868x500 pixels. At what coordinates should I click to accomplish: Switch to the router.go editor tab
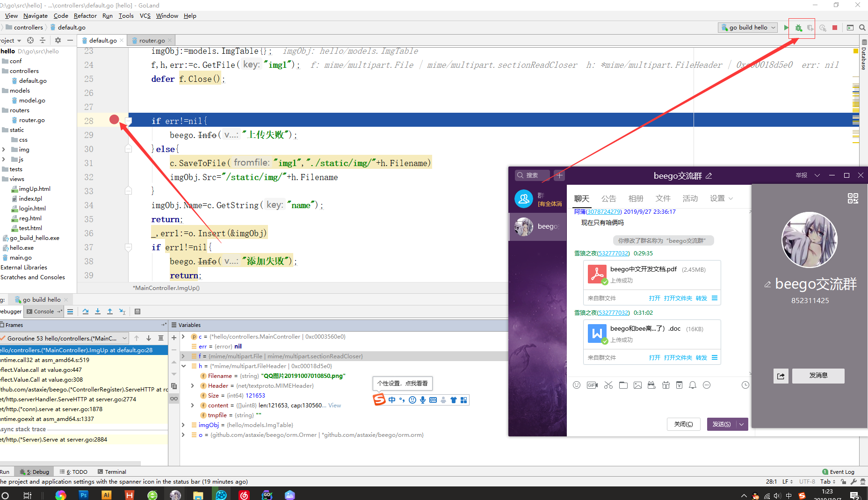[x=152, y=41]
